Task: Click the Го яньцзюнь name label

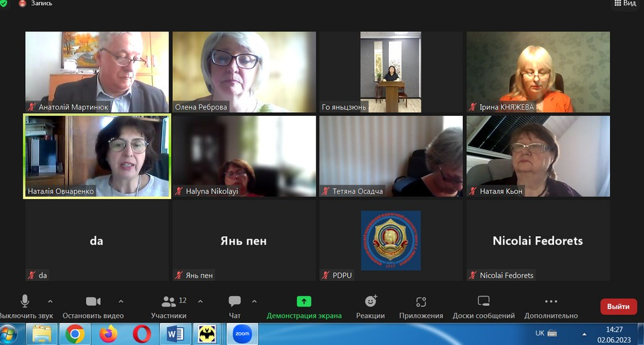Action: pyautogui.click(x=344, y=107)
